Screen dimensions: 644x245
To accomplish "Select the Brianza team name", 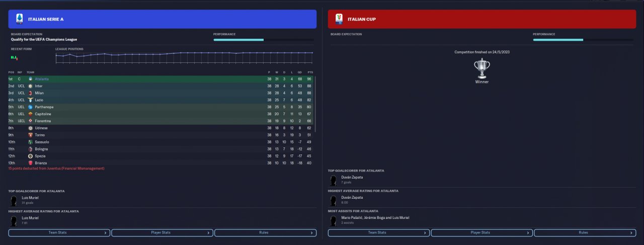I will coord(41,163).
